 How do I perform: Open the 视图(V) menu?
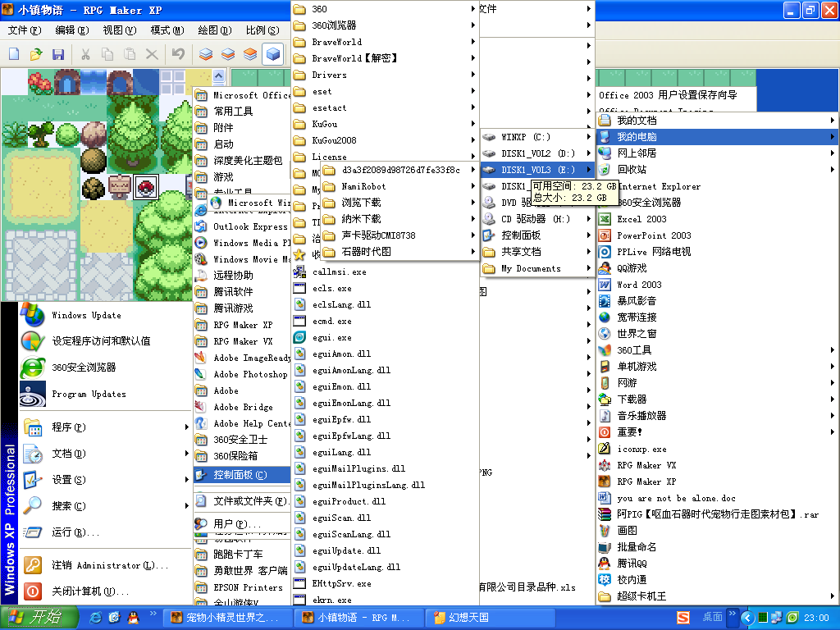pos(120,30)
